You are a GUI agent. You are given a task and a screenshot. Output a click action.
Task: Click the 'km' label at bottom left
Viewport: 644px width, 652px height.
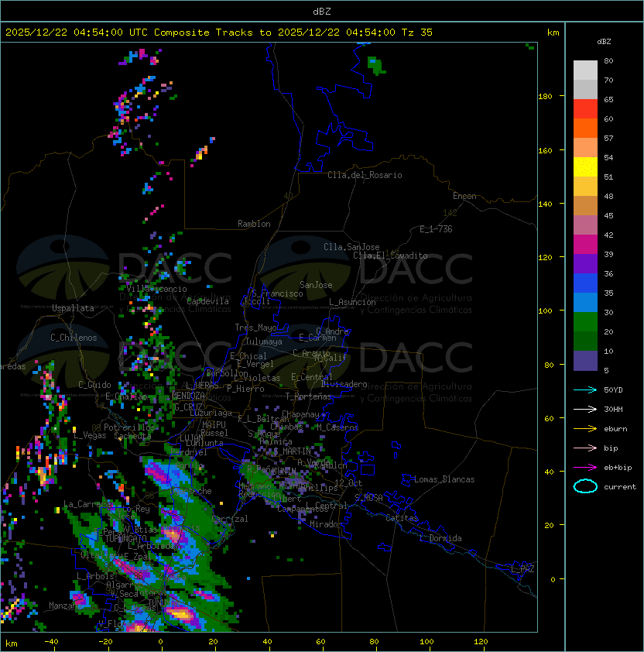tap(12, 643)
